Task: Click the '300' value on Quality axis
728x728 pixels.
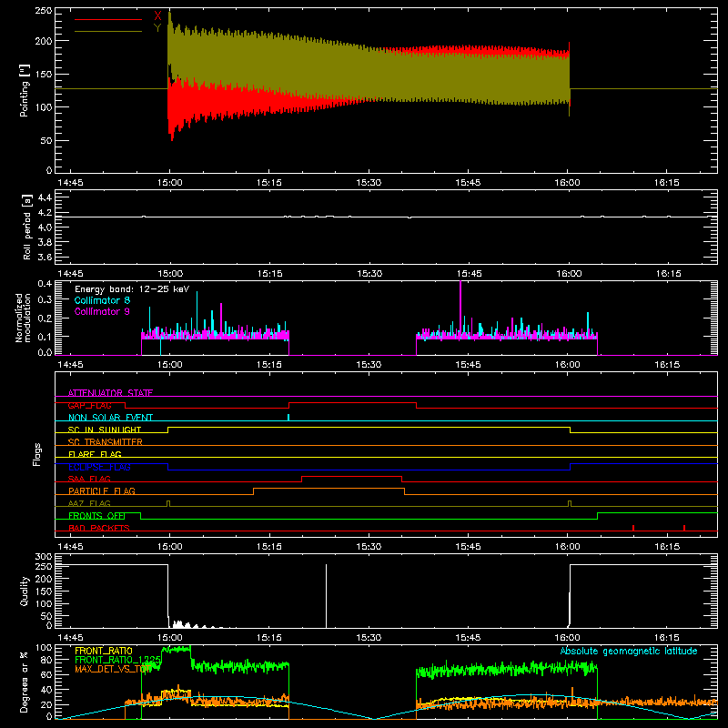Action: tap(44, 557)
